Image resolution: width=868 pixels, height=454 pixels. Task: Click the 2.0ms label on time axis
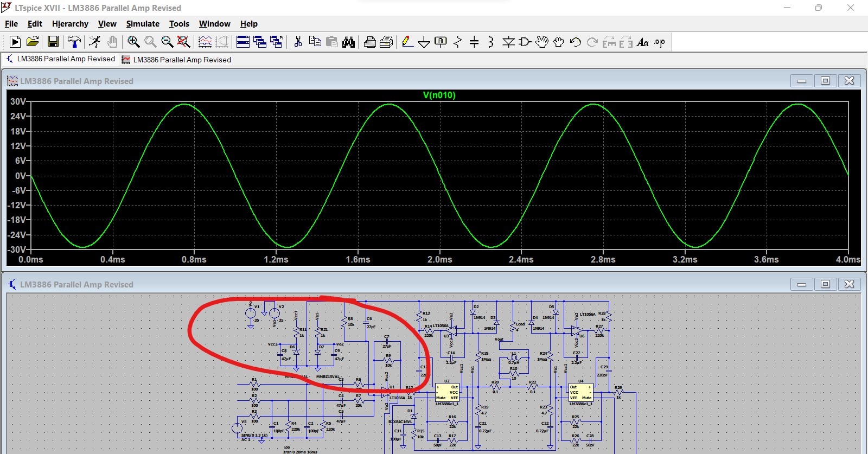(x=439, y=259)
